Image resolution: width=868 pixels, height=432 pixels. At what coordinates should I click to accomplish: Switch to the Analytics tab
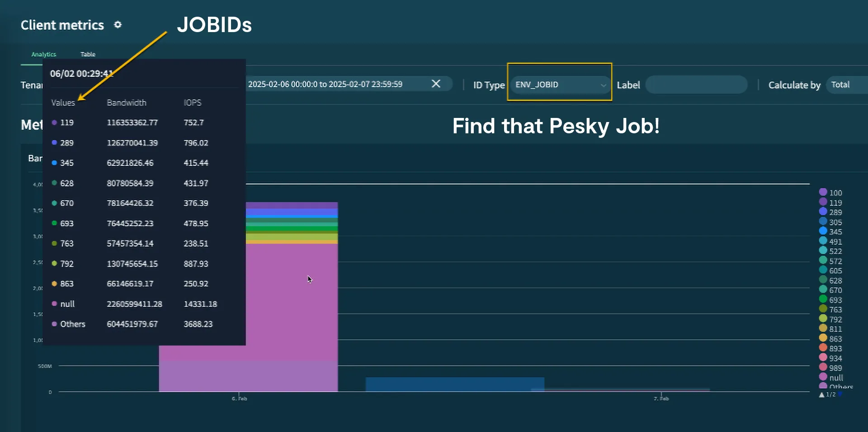pyautogui.click(x=44, y=54)
